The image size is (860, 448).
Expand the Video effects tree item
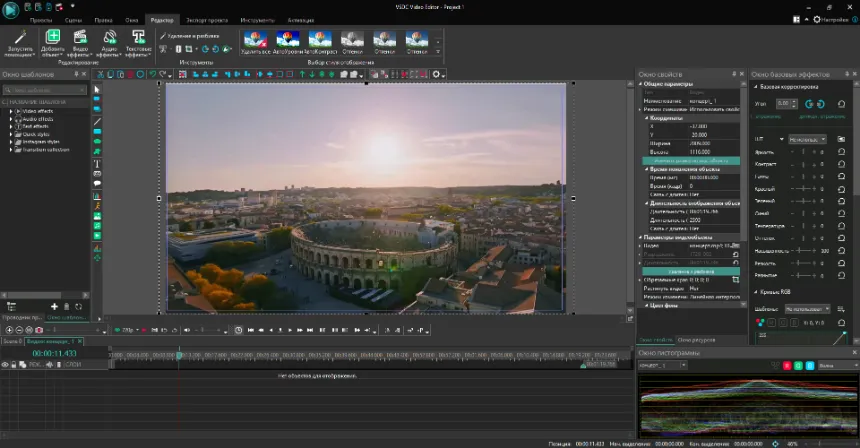click(11, 111)
